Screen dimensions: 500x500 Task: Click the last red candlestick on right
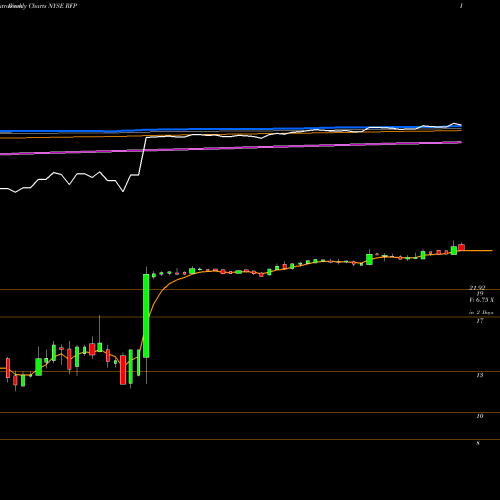[x=461, y=247]
